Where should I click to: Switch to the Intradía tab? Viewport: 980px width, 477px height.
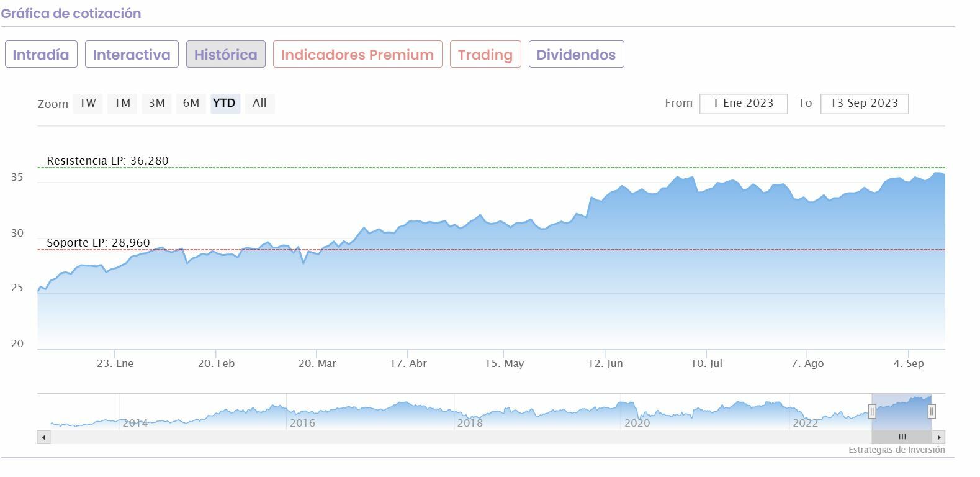coord(41,55)
